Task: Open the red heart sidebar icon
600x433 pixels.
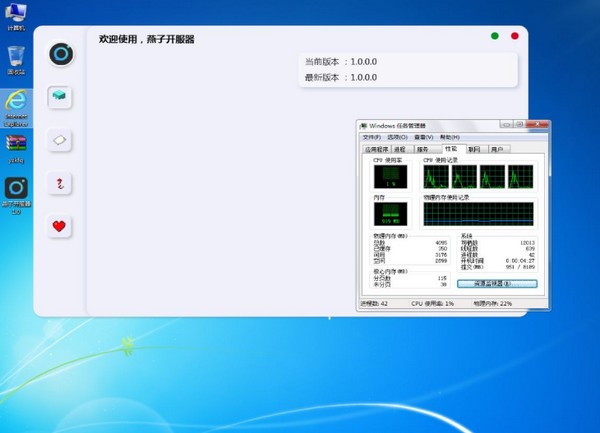Action: click(x=60, y=226)
